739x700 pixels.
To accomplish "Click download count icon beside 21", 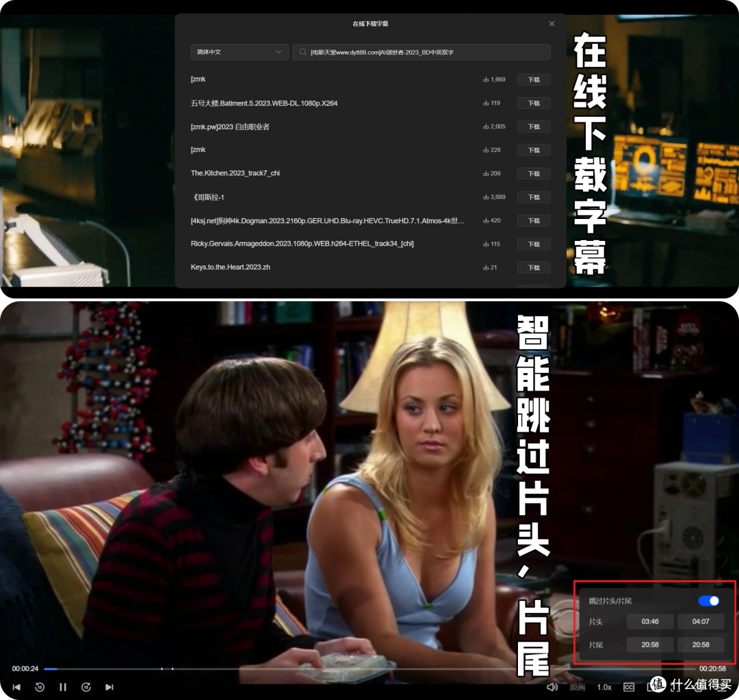I will (485, 268).
